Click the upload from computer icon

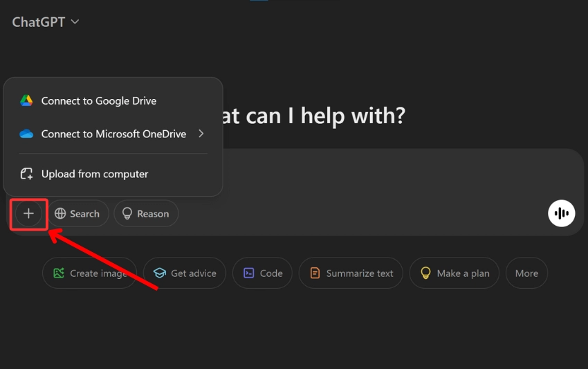[26, 174]
